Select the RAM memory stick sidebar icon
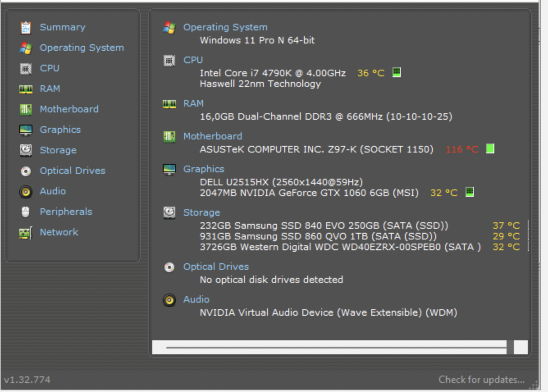The width and height of the screenshot is (548, 392). tap(25, 89)
